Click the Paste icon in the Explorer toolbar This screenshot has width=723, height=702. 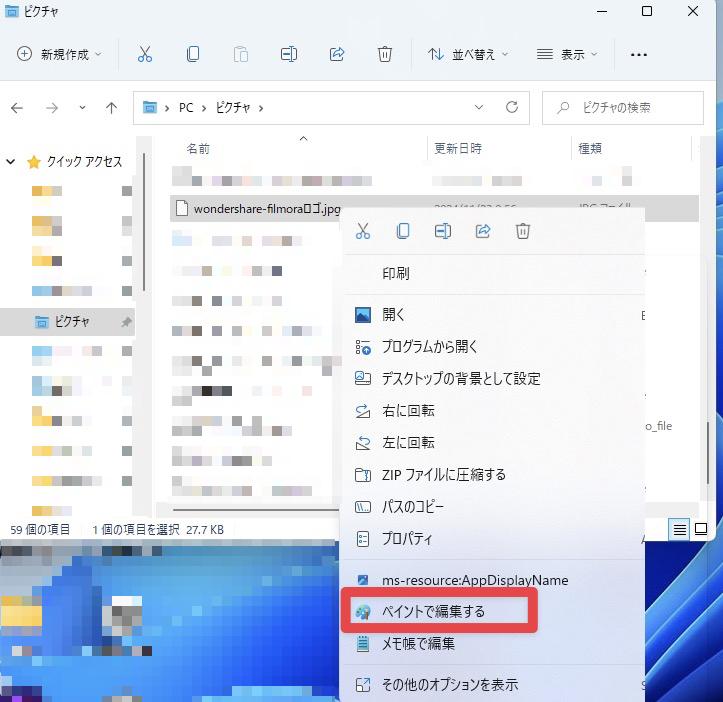coord(241,54)
